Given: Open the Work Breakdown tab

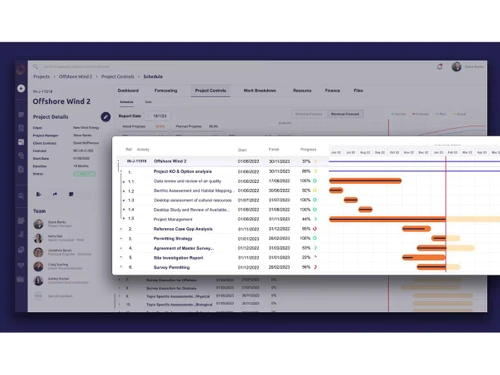Looking at the screenshot, I should (260, 91).
